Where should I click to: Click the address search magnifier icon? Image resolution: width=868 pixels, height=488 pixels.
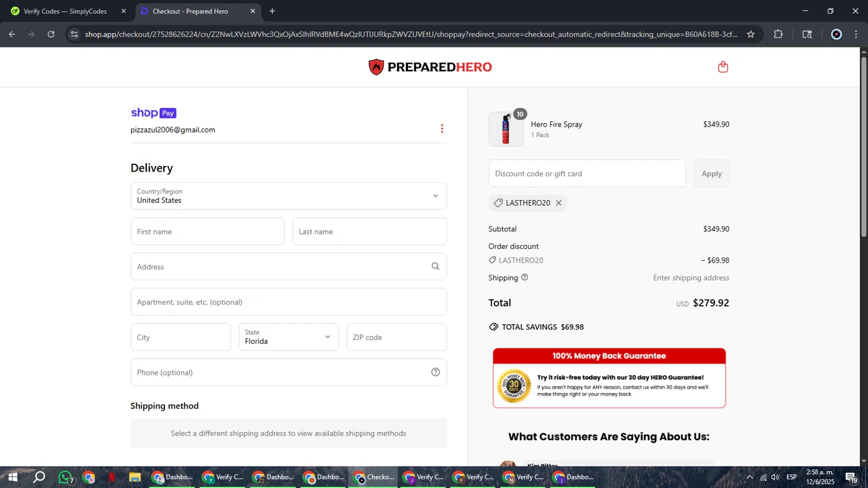(x=435, y=267)
